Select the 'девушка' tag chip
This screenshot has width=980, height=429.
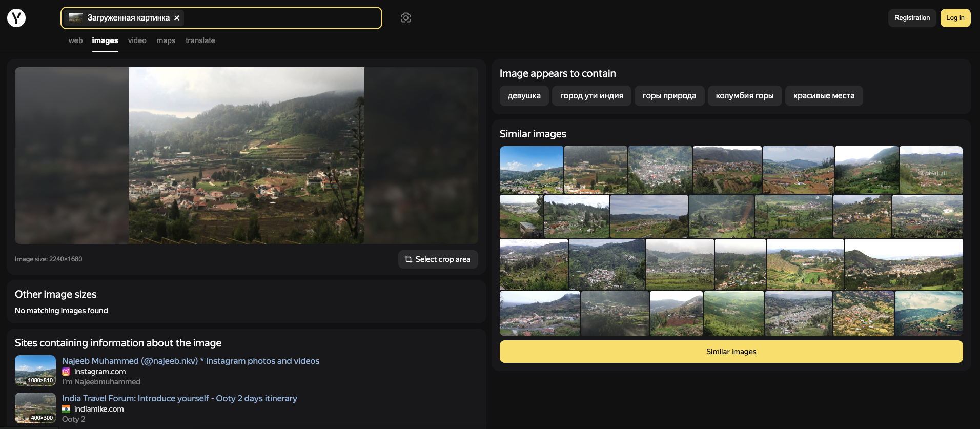pos(524,96)
